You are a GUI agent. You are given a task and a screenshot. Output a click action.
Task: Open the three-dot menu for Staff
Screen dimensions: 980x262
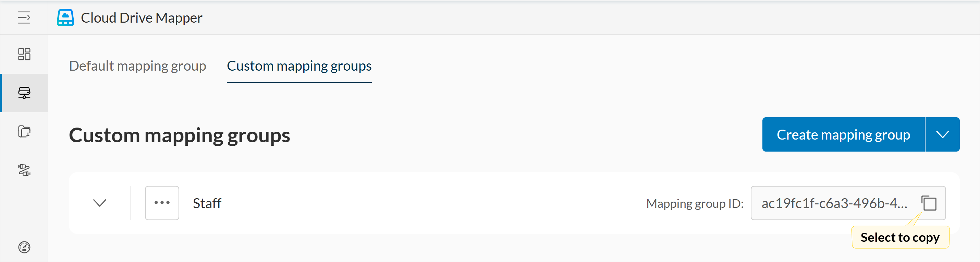[162, 203]
